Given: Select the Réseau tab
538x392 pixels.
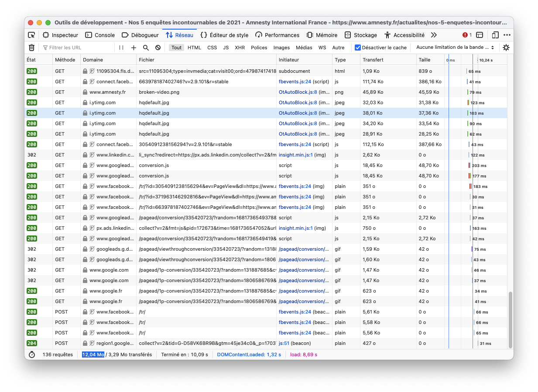Looking at the screenshot, I should [x=179, y=35].
